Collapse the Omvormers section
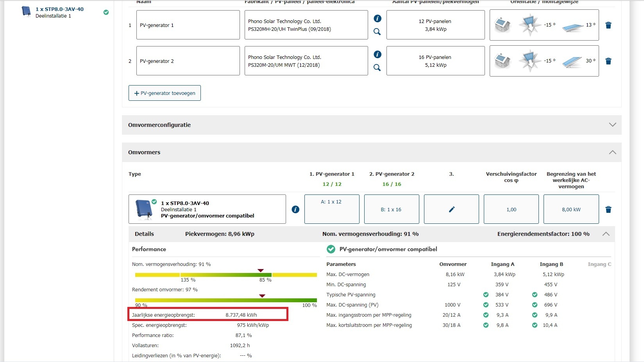This screenshot has height=362, width=644. coord(612,152)
